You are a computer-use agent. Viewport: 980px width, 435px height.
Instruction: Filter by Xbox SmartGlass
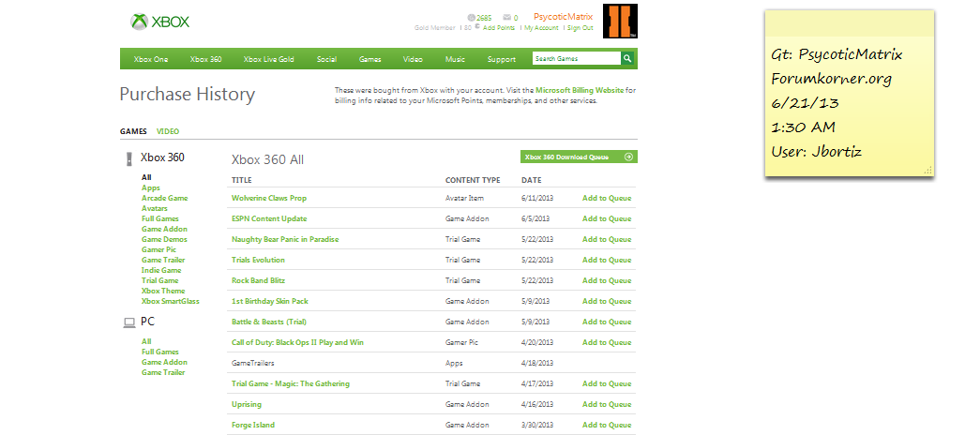tap(171, 301)
